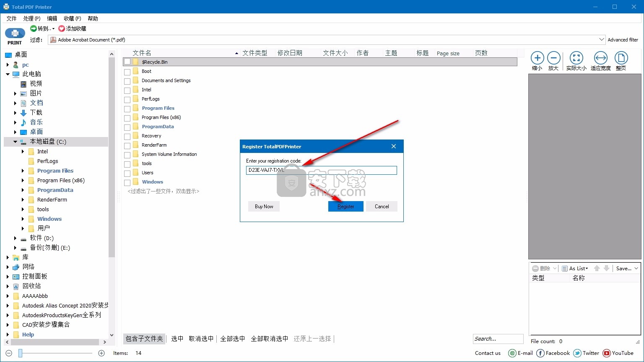Click the move up arrow icon
This screenshot has height=362, width=644.
coord(597,269)
